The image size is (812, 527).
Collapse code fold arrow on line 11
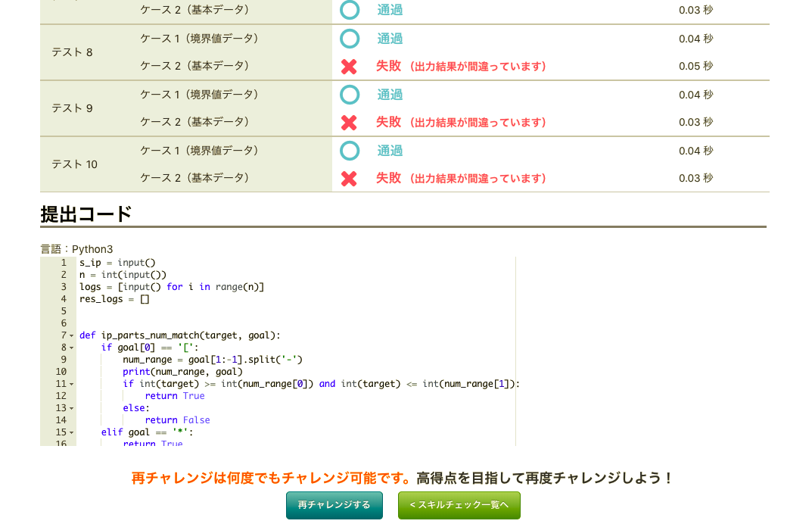[71, 384]
